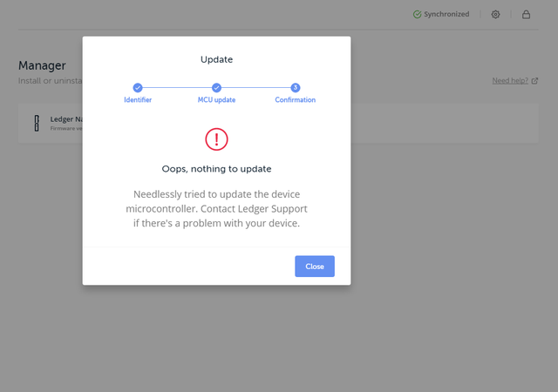The height and width of the screenshot is (392, 558).
Task: Close the Update dialog
Action: click(315, 266)
